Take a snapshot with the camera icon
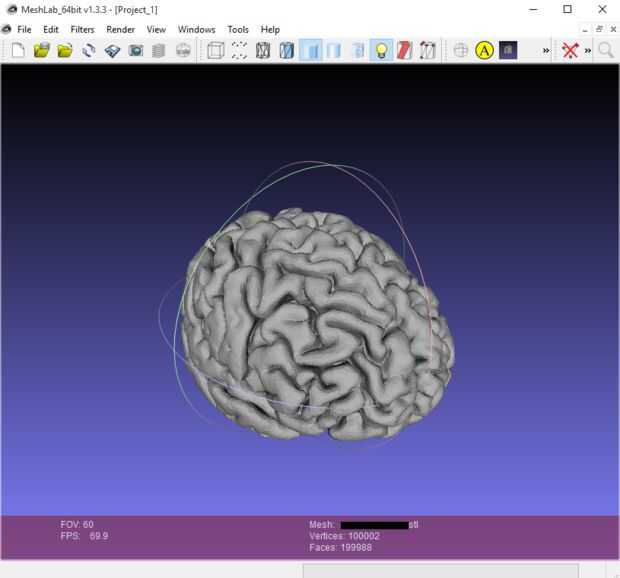620x578 pixels. (136, 50)
